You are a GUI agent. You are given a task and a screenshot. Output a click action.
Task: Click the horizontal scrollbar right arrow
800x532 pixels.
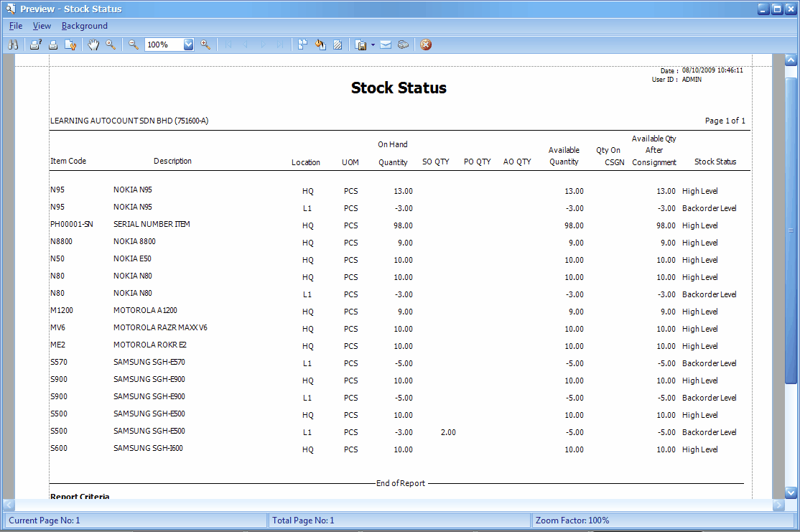[778, 505]
